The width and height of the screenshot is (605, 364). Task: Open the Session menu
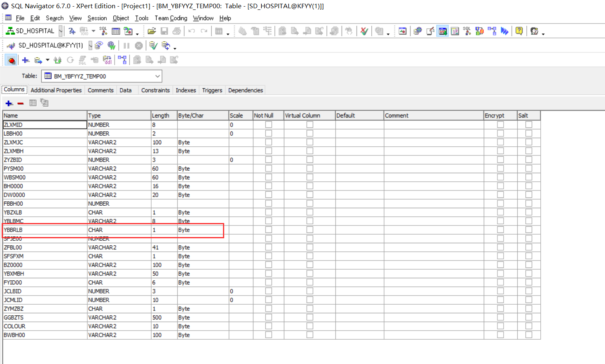[97, 18]
